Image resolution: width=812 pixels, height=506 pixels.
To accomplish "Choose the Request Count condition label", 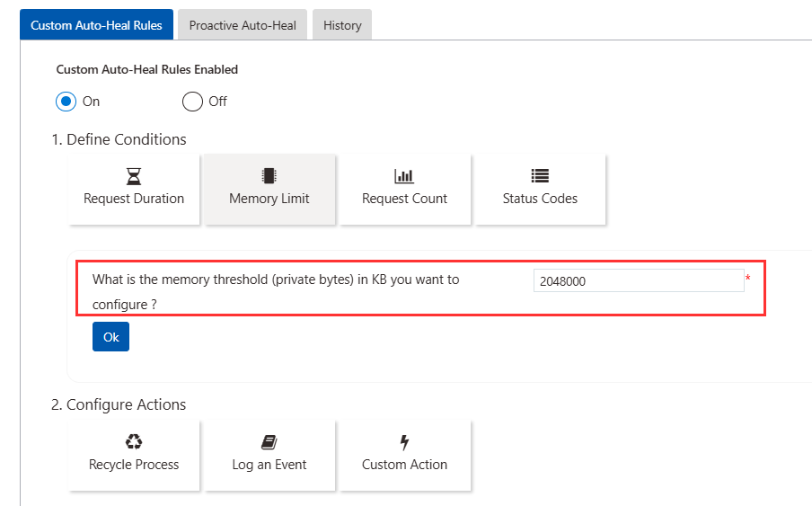I will click(x=404, y=199).
